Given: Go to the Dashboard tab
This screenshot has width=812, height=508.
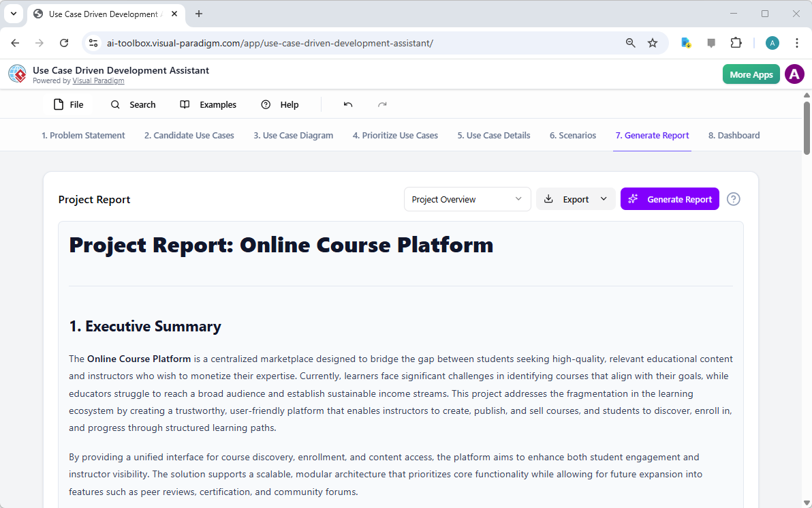Looking at the screenshot, I should (734, 135).
